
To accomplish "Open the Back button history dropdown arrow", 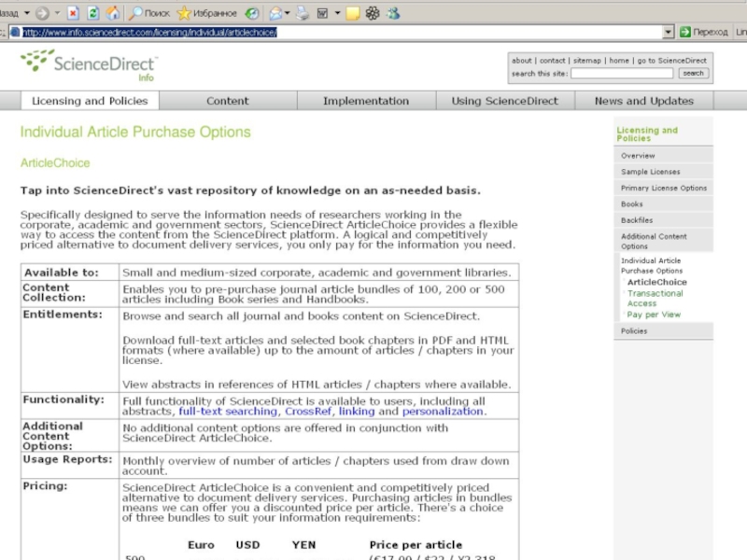I will tap(27, 13).
